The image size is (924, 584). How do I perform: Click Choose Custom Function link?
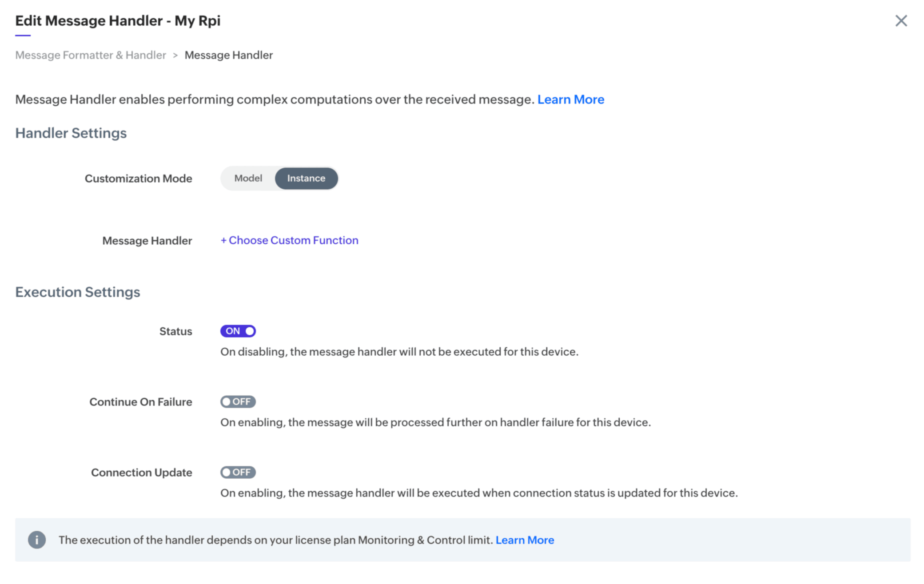click(290, 240)
